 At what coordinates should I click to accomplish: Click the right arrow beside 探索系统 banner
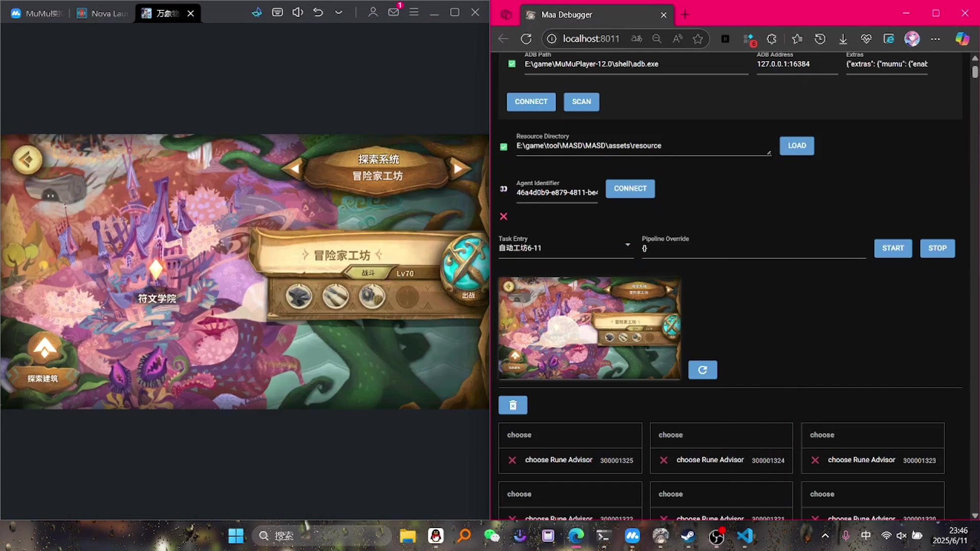coord(458,168)
